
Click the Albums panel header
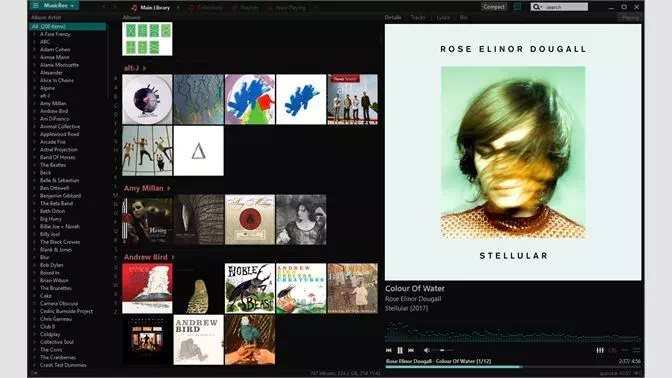pos(132,18)
